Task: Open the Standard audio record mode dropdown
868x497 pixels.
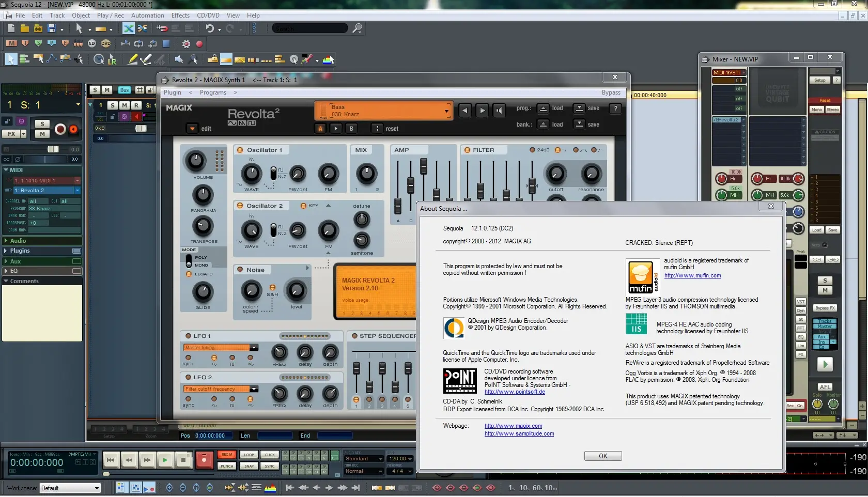Action: click(364, 459)
